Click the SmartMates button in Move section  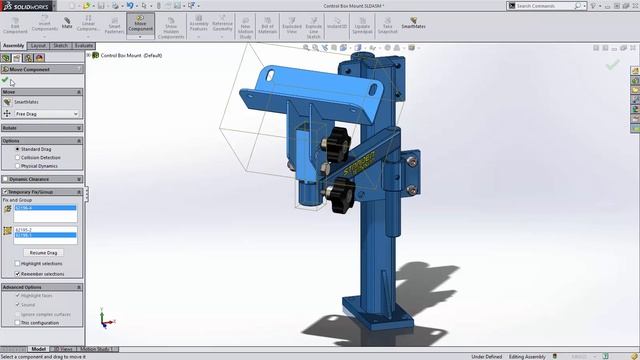click(x=7, y=102)
